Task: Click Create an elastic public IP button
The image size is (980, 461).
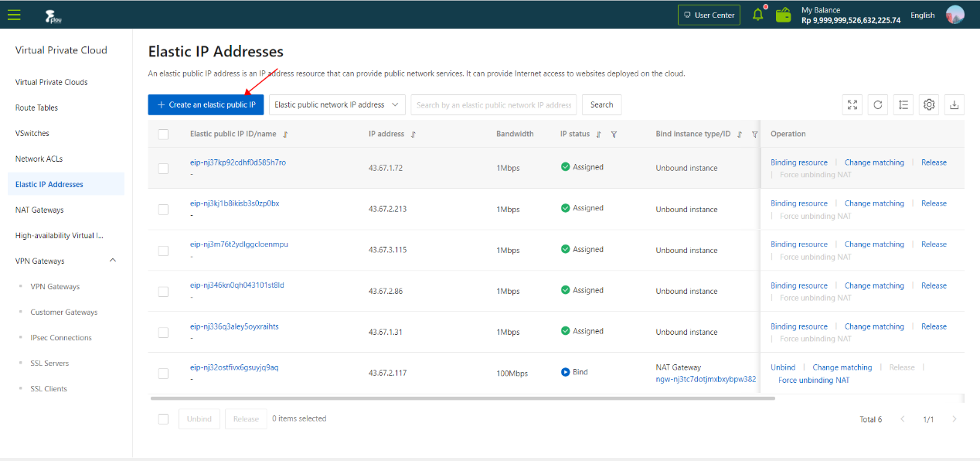Action: (x=206, y=105)
